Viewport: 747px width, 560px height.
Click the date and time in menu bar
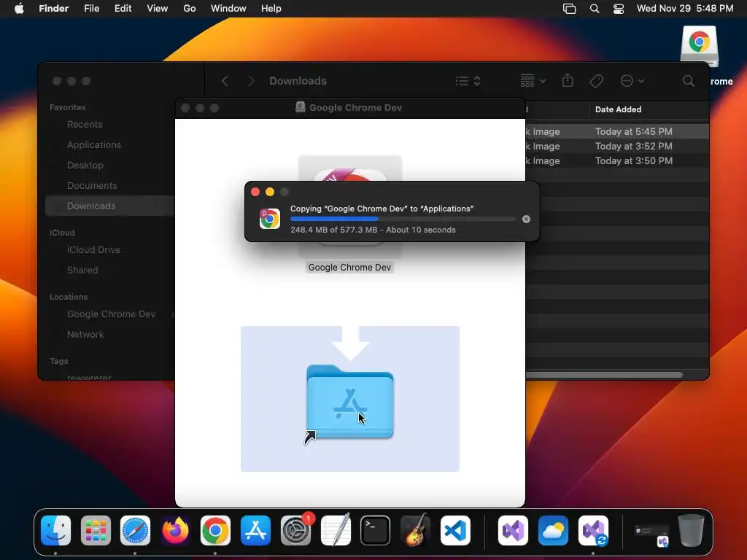tap(685, 9)
